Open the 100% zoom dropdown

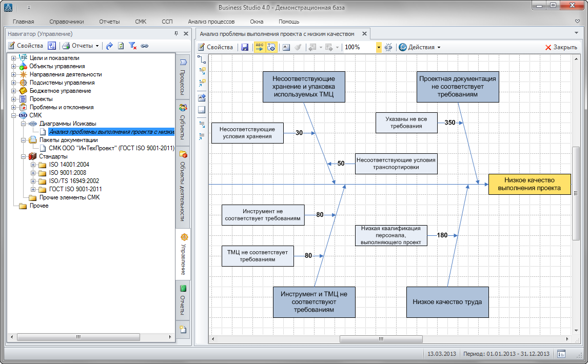(x=379, y=47)
